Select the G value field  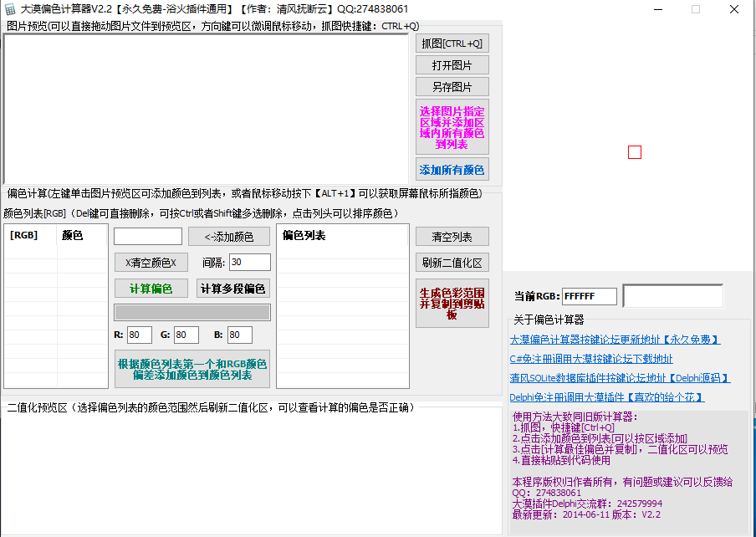186,335
